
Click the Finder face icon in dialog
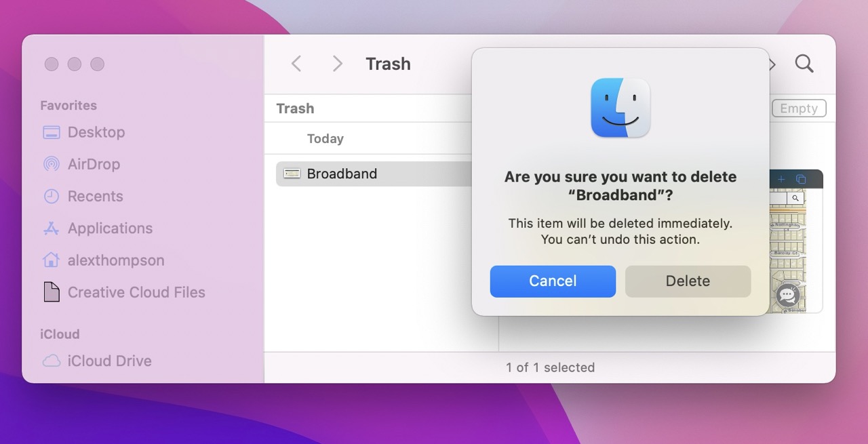point(620,108)
